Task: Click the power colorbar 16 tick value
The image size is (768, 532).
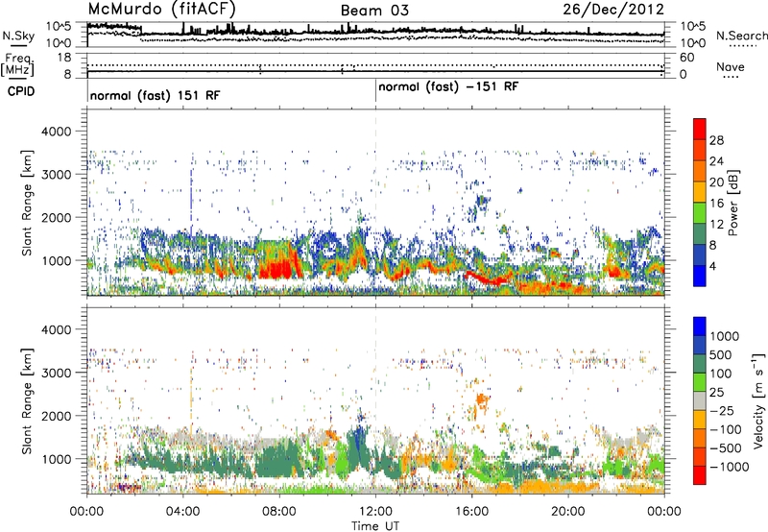Action: pos(716,204)
